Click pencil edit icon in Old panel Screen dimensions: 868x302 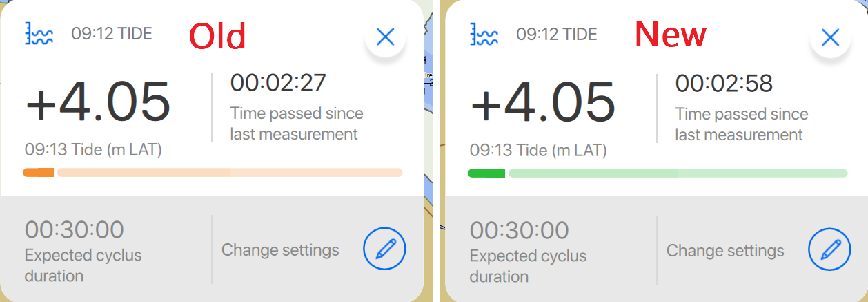tap(384, 249)
